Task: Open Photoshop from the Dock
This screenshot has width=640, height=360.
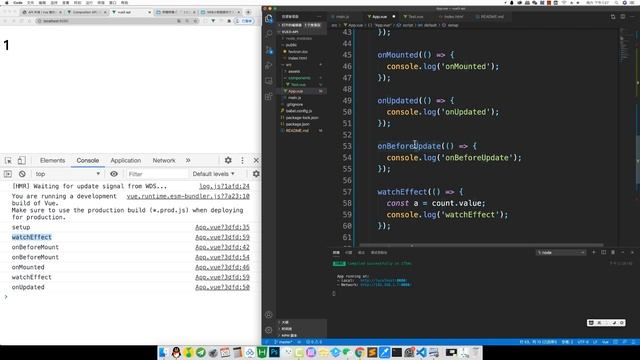Action: [274, 352]
